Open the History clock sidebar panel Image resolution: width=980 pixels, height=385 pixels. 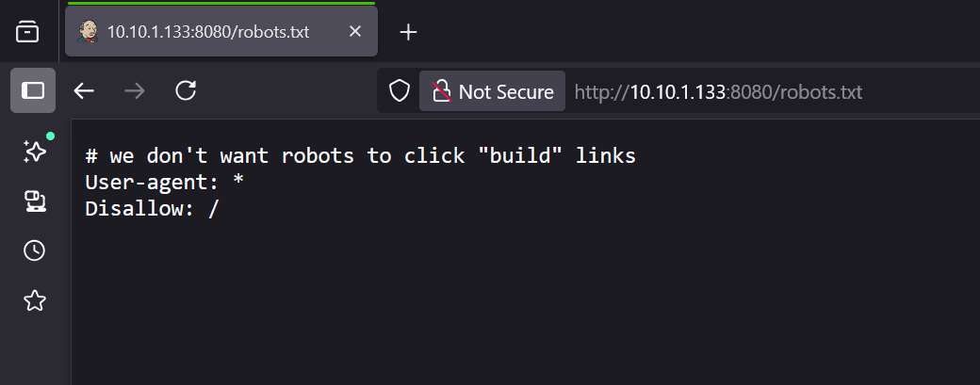pyautogui.click(x=35, y=250)
